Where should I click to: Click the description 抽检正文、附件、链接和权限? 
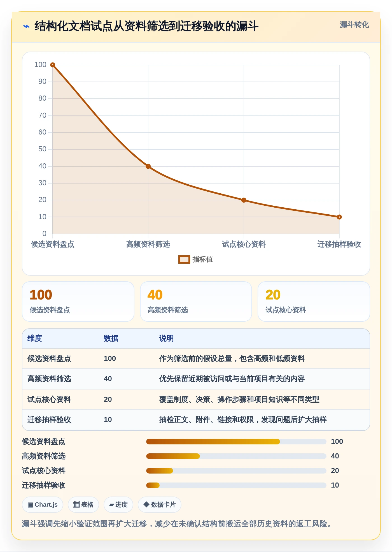coord(243,420)
